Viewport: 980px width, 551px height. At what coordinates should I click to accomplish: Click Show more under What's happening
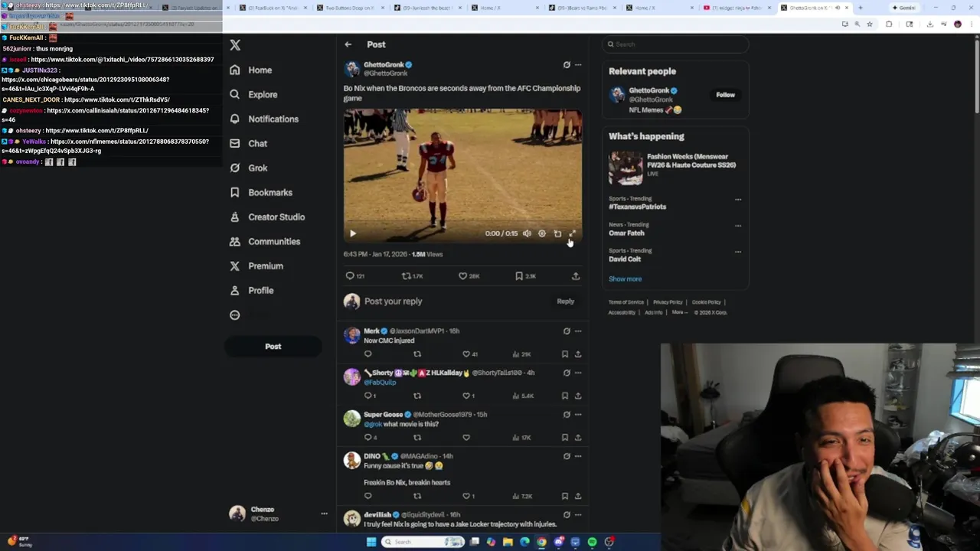[x=625, y=279]
